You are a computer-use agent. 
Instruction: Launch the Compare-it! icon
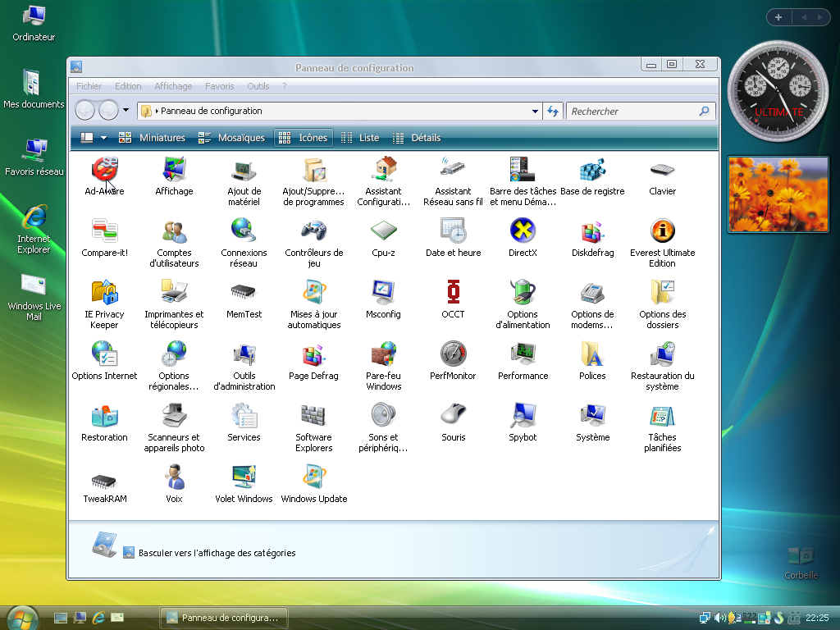[x=104, y=231]
